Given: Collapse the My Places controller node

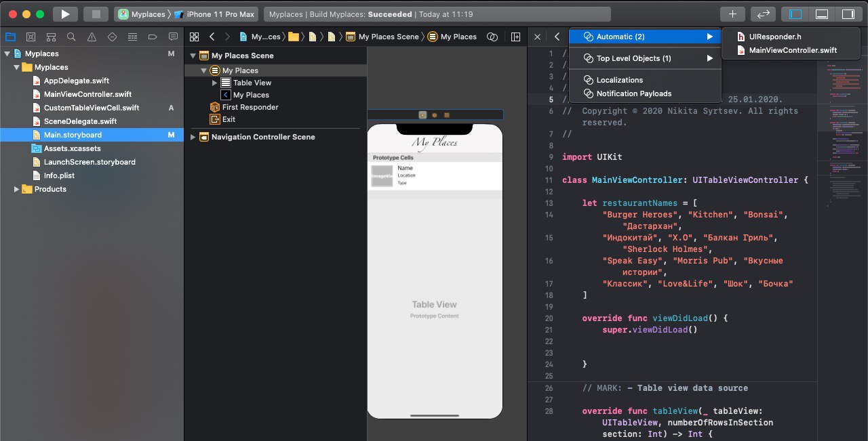Looking at the screenshot, I should (204, 70).
